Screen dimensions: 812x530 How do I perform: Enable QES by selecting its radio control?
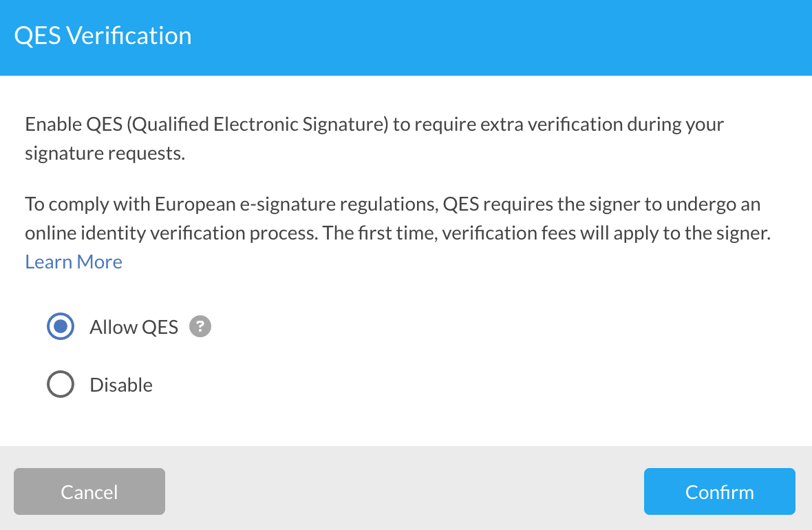(60, 326)
